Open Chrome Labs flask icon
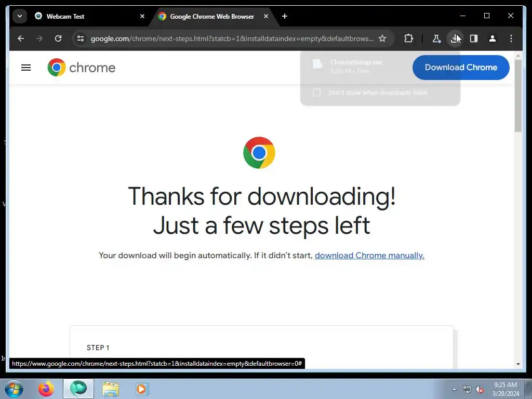 click(x=436, y=38)
